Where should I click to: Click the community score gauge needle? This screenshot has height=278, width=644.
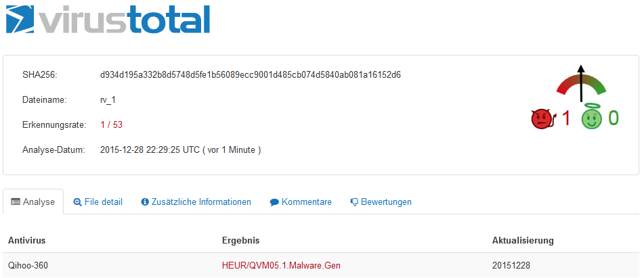tap(581, 83)
